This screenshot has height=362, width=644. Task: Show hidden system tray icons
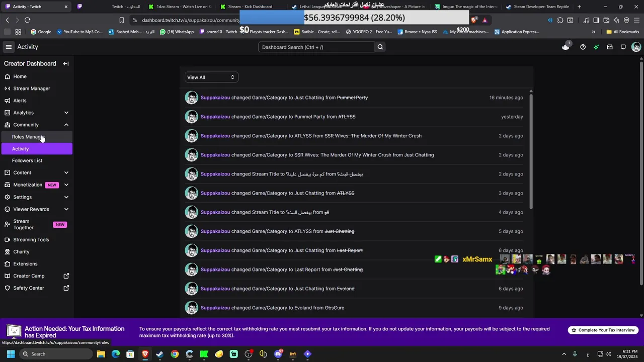pos(564,354)
